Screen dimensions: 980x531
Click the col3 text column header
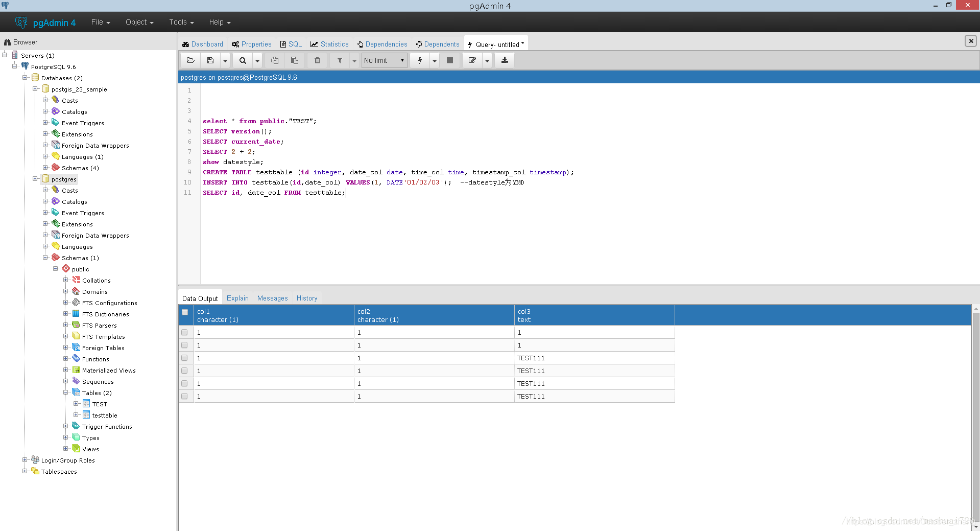(594, 315)
